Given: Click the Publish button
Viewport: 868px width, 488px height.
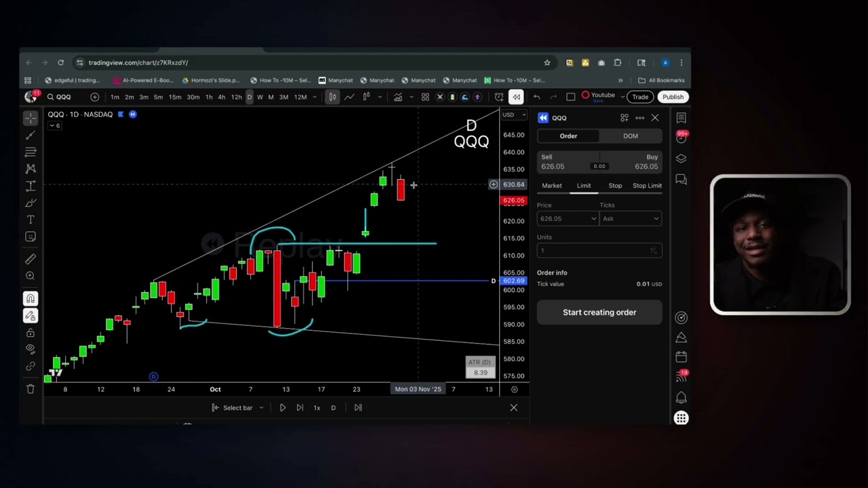Looking at the screenshot, I should [673, 97].
